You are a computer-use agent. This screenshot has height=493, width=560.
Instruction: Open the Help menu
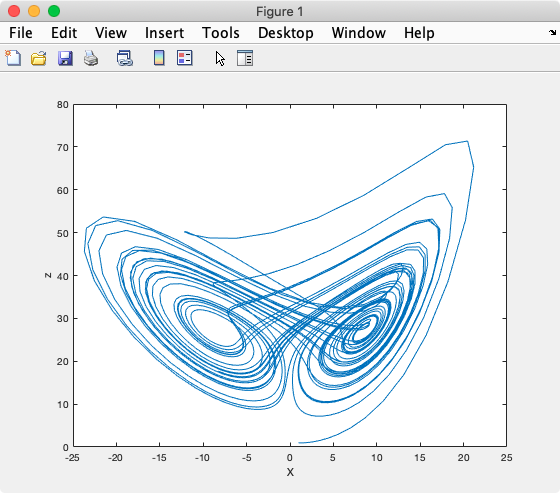tap(419, 33)
